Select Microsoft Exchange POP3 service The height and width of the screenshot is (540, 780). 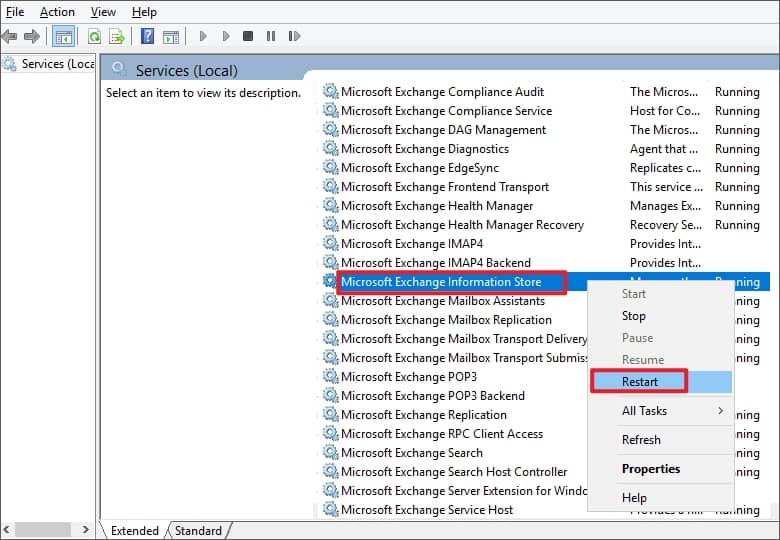409,377
